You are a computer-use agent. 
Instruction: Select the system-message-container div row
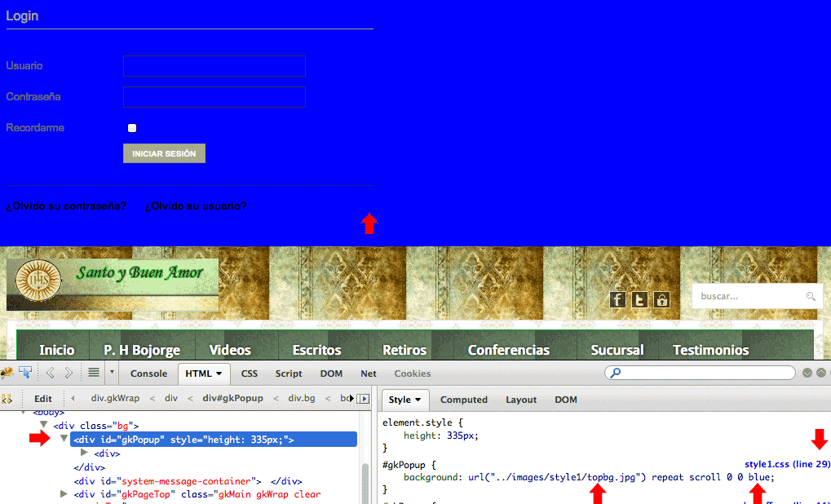pyautogui.click(x=188, y=481)
